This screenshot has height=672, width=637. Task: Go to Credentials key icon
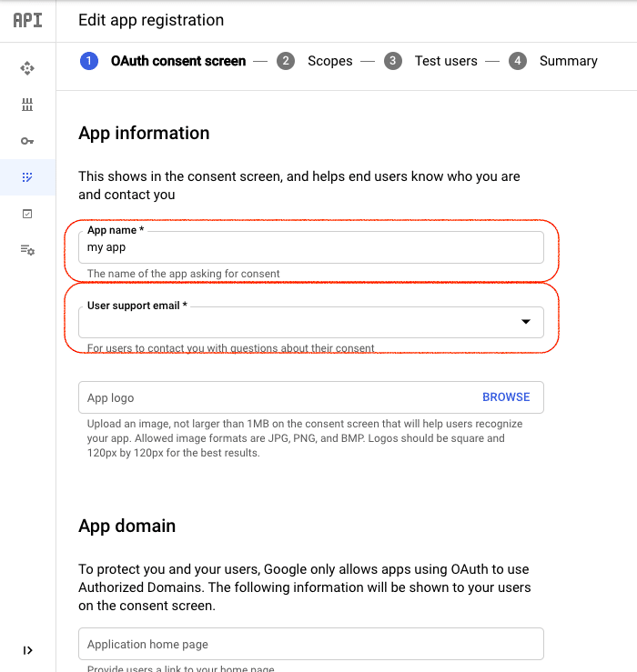(x=27, y=141)
